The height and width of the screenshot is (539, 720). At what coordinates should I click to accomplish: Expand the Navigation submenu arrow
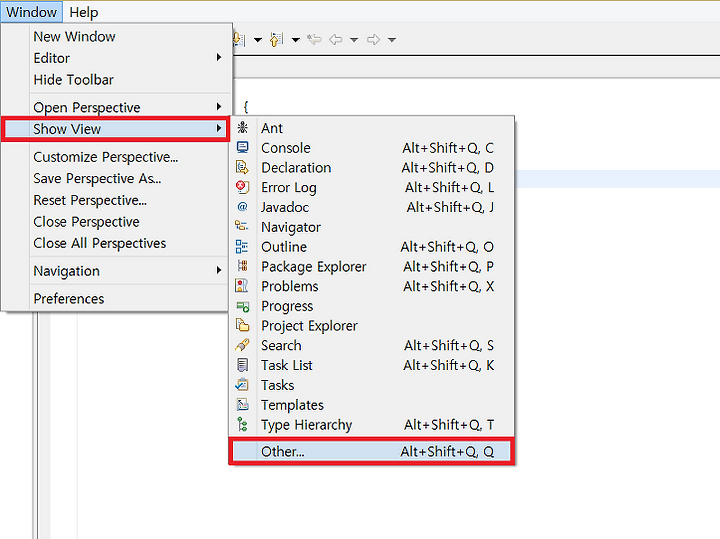pos(219,270)
